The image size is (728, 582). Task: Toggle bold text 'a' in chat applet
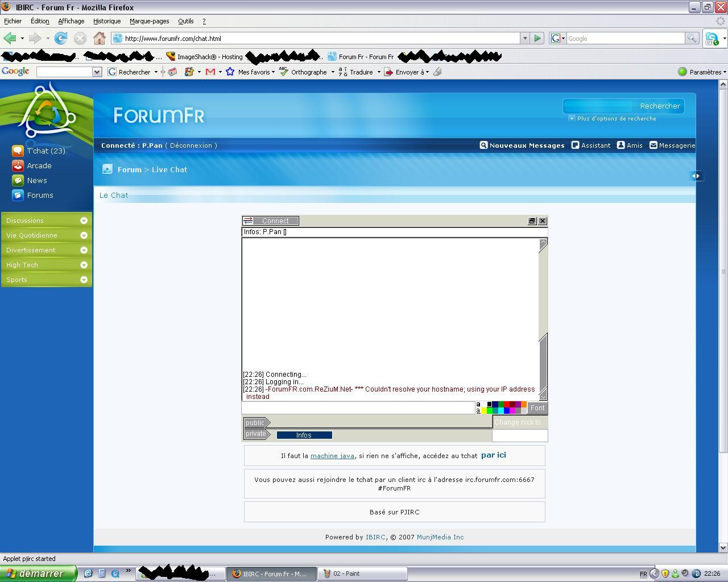[478, 404]
